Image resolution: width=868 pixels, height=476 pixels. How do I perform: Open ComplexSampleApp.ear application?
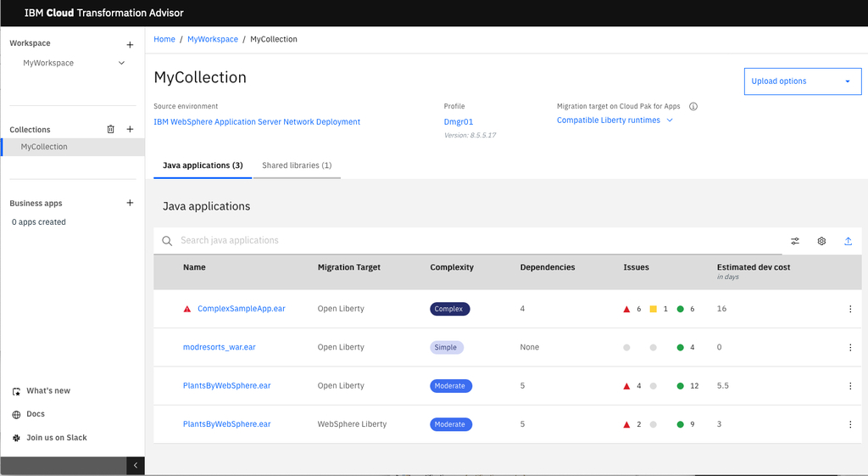[242, 309]
